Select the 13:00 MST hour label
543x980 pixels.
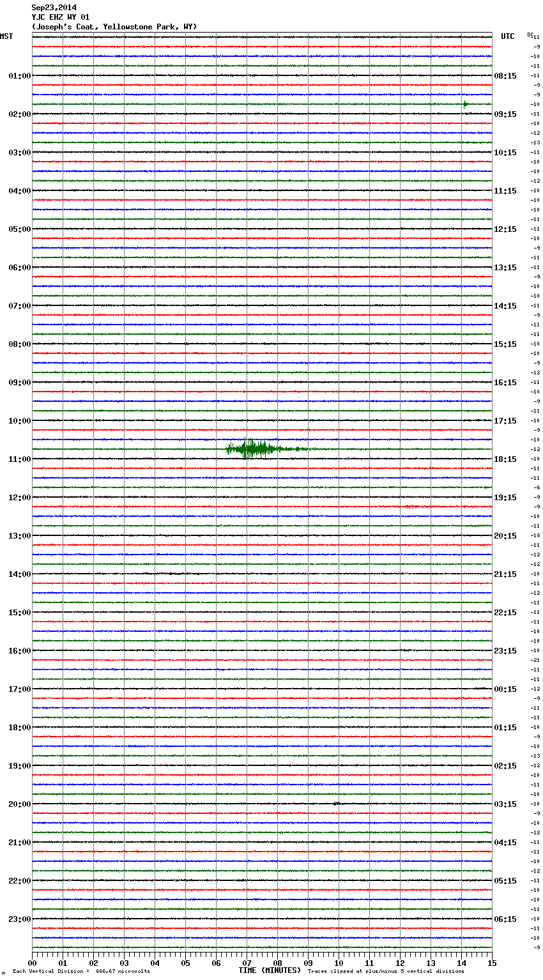[x=20, y=536]
